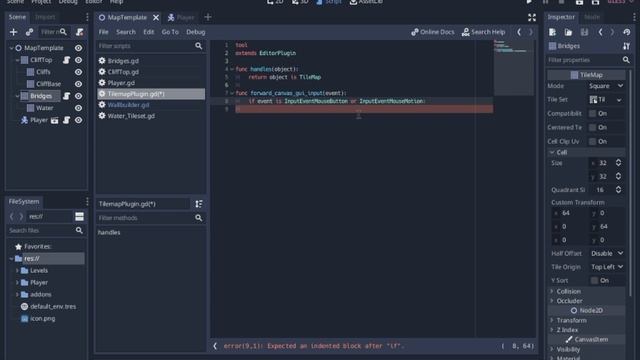Go to next script edit location

coord(531,32)
